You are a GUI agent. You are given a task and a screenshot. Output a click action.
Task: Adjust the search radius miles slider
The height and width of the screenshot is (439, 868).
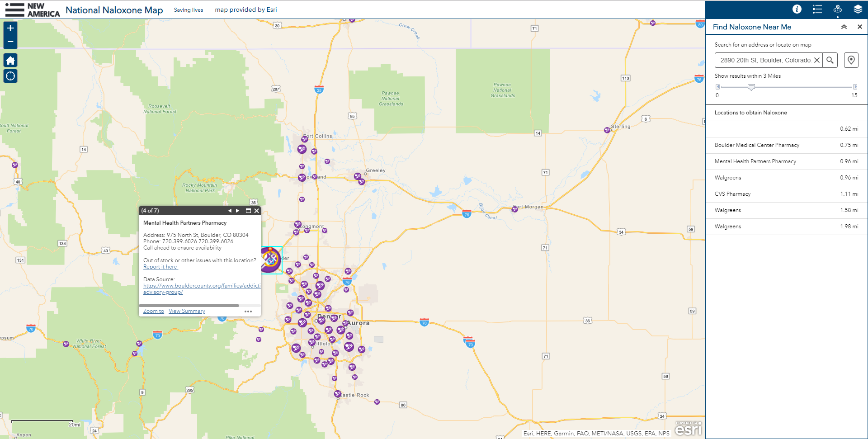coord(751,87)
